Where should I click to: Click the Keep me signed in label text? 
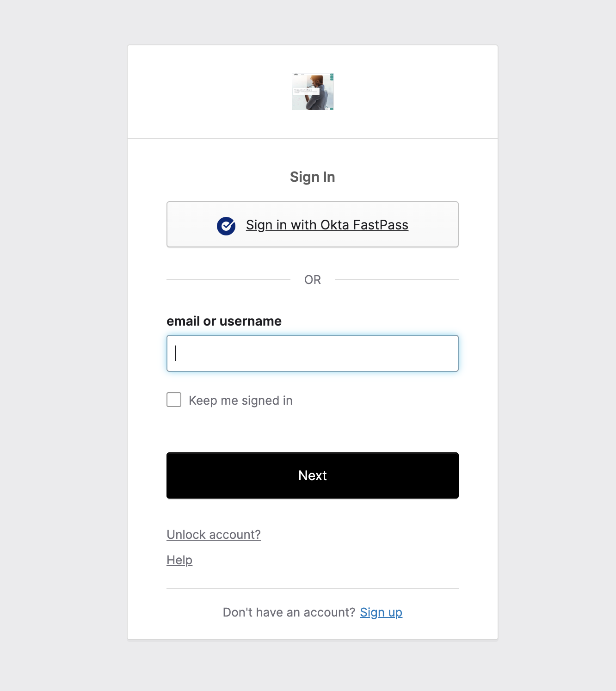240,401
